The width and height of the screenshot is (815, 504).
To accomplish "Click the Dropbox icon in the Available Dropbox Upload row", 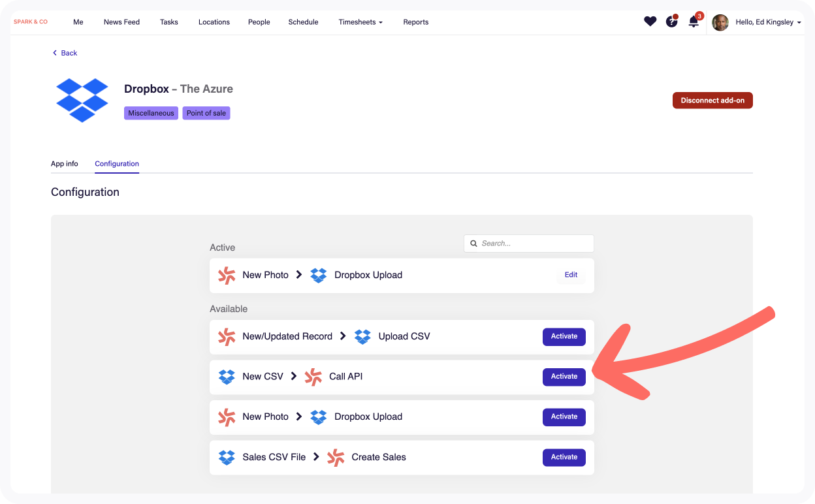I will 319,417.
